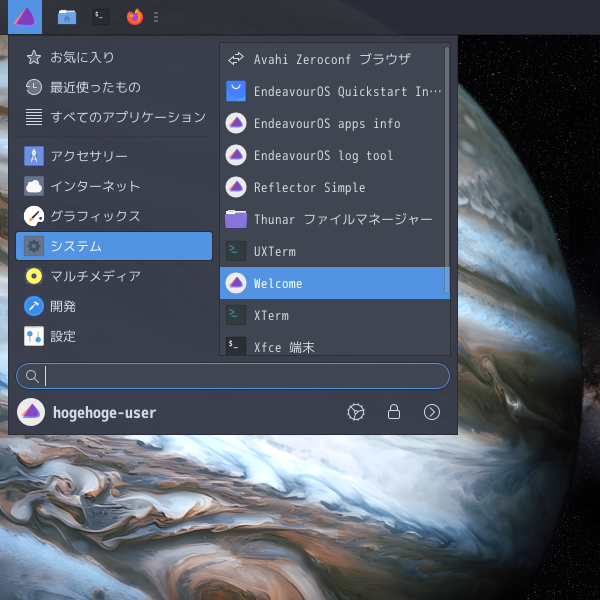Open system settings manager button

click(356, 412)
